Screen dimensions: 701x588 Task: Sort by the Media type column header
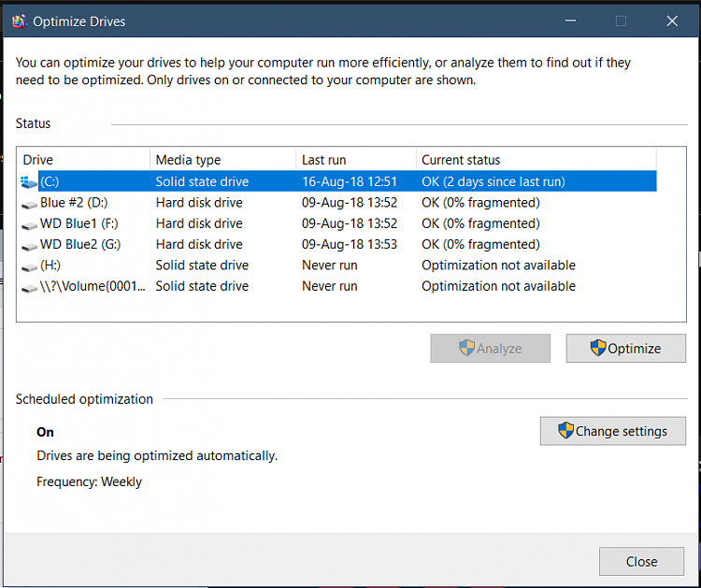pos(222,160)
